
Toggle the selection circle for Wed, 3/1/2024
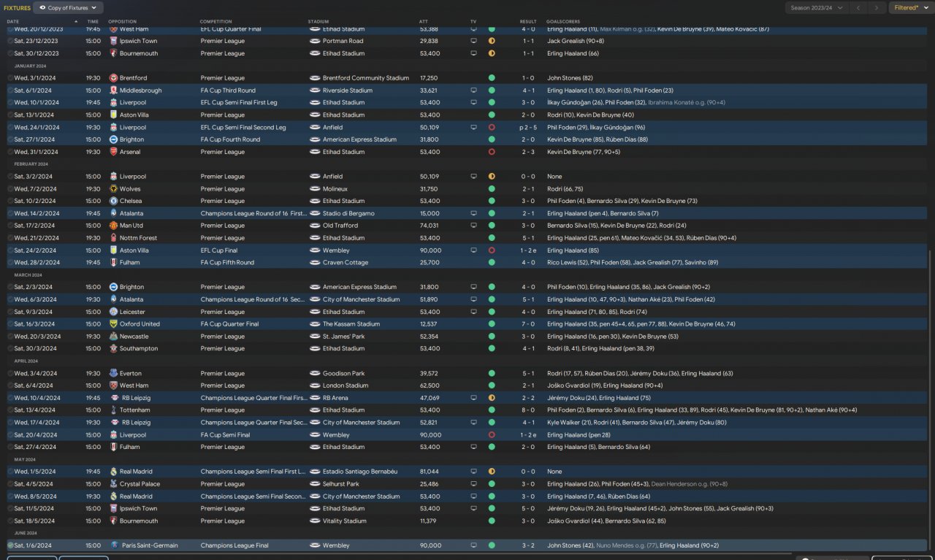click(x=10, y=78)
